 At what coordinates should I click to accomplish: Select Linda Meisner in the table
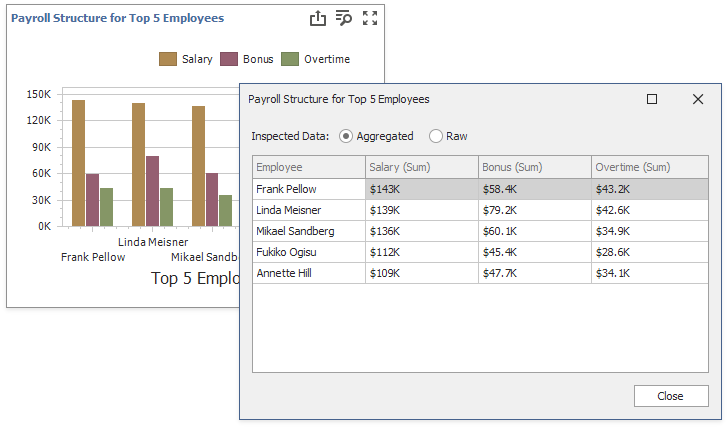(x=308, y=210)
